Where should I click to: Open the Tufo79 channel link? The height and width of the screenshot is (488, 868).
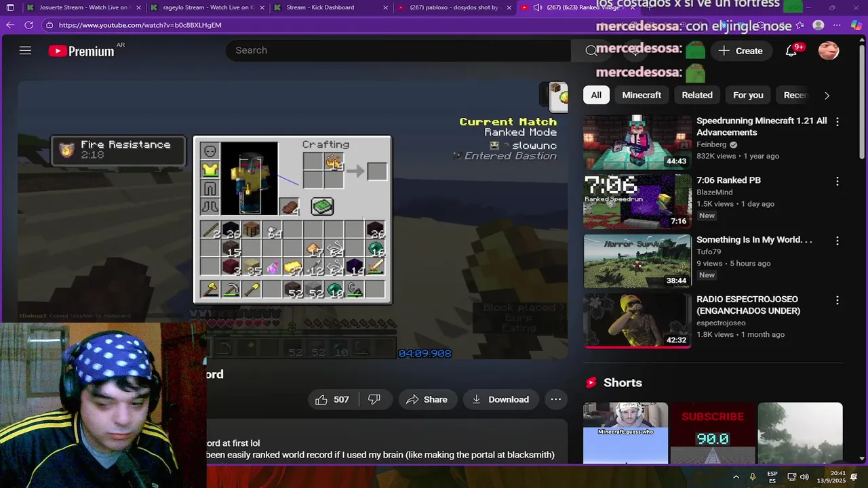[x=709, y=251]
